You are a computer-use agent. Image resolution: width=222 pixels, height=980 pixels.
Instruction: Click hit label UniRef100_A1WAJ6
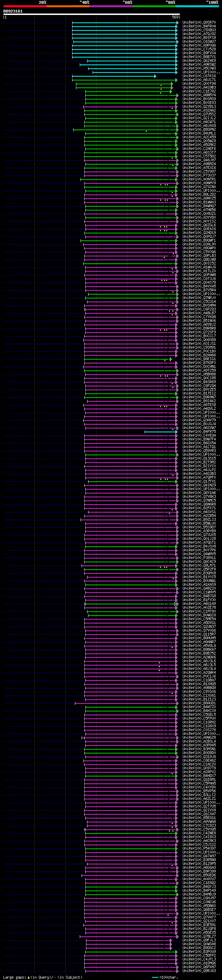[199, 267]
